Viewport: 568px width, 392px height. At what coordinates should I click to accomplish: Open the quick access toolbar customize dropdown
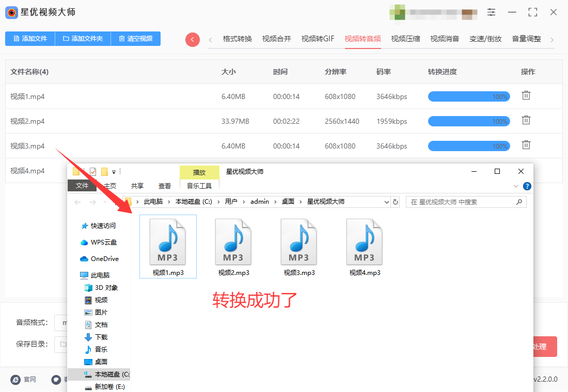tap(114, 172)
